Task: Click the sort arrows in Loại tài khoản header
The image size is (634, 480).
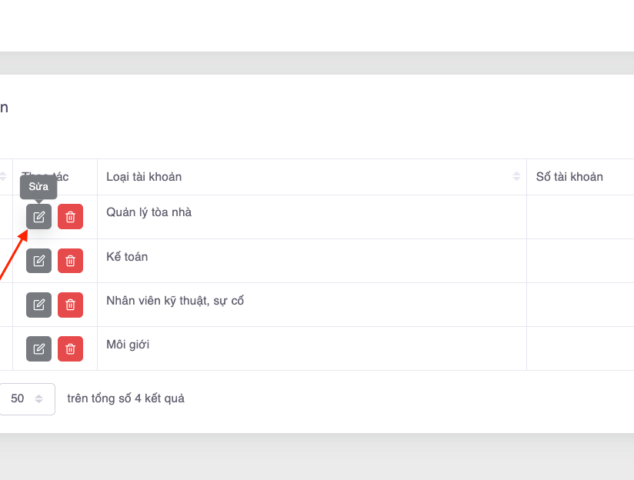Action: pos(517,177)
